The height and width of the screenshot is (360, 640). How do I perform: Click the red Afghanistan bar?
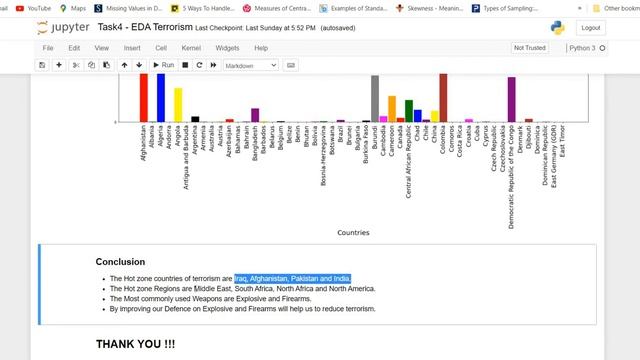click(x=144, y=98)
